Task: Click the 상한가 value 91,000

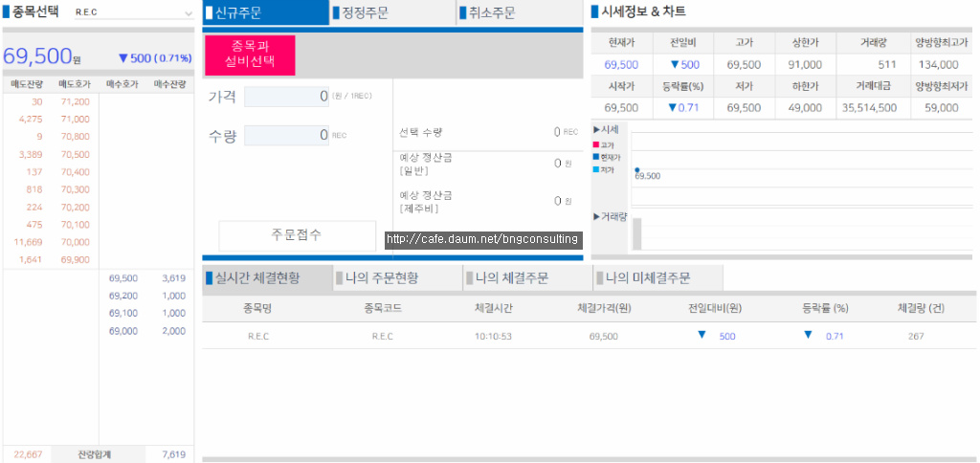Action: 805,64
